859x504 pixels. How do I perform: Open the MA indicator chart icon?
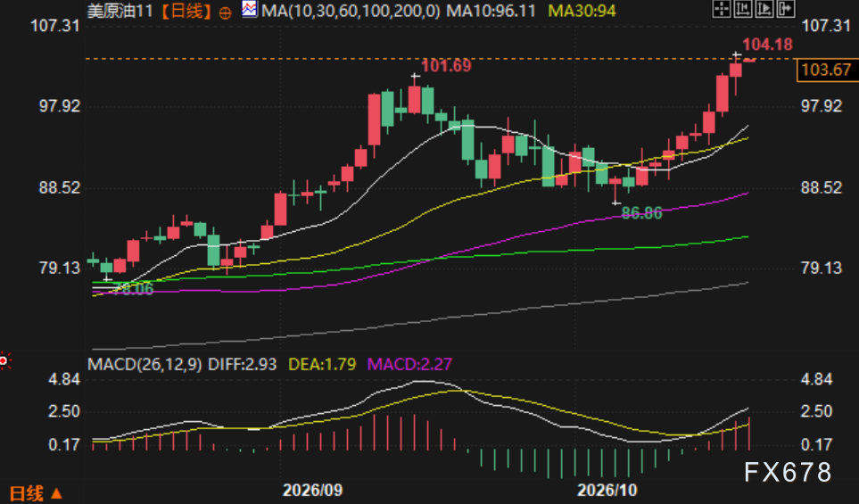(249, 9)
